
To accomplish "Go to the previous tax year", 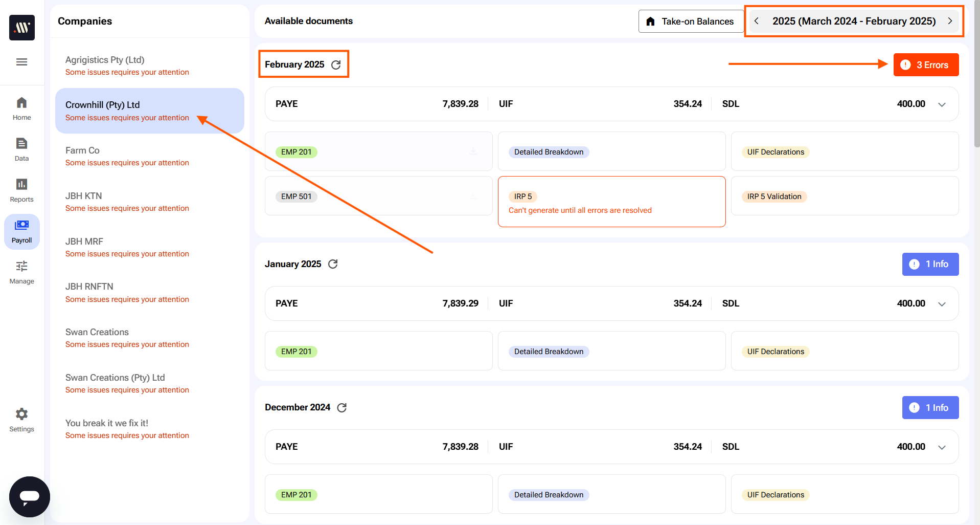I will click(757, 21).
